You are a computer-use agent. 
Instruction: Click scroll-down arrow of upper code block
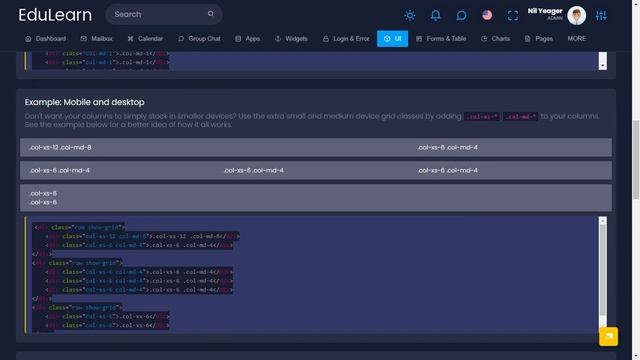point(602,66)
